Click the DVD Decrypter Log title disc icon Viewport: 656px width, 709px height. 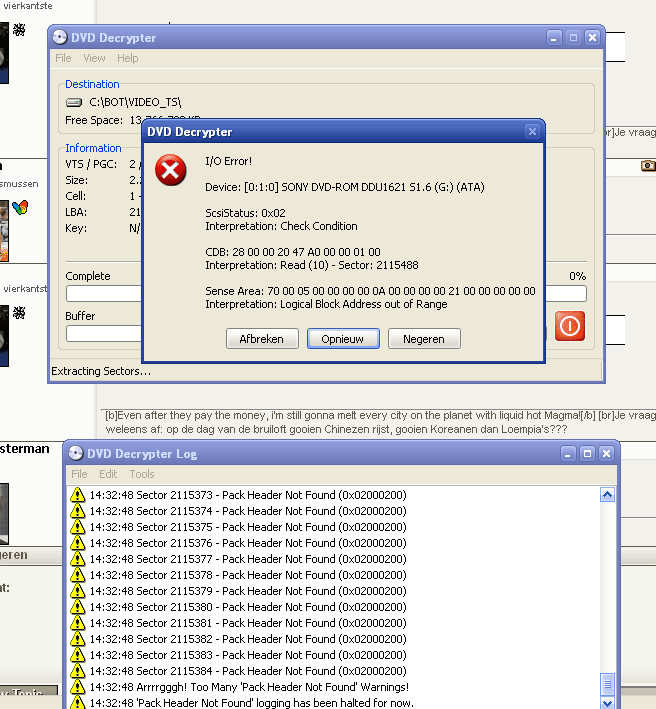[76, 453]
